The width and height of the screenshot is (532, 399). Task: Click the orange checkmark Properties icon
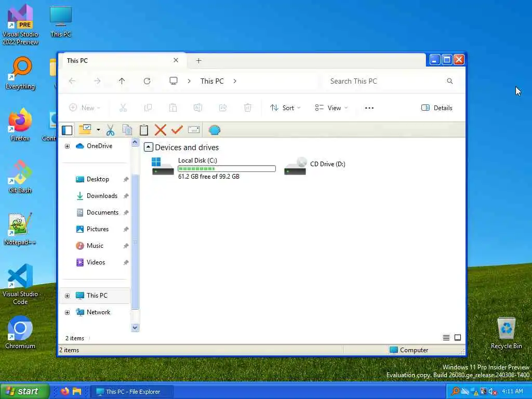click(x=177, y=129)
